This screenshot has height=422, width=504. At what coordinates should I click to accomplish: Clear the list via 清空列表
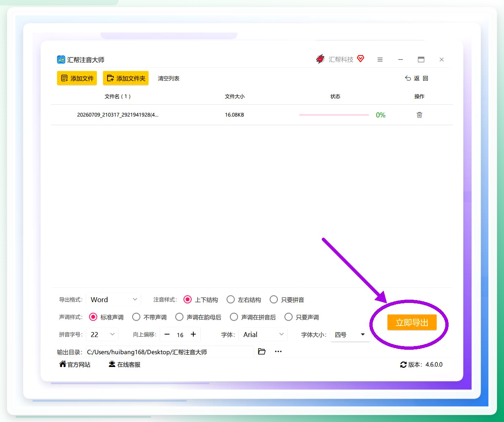(169, 78)
